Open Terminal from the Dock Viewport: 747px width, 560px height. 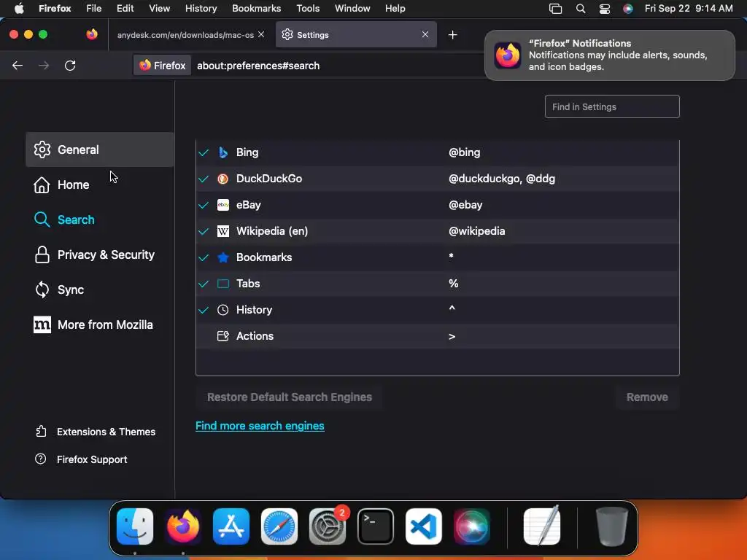(376, 526)
